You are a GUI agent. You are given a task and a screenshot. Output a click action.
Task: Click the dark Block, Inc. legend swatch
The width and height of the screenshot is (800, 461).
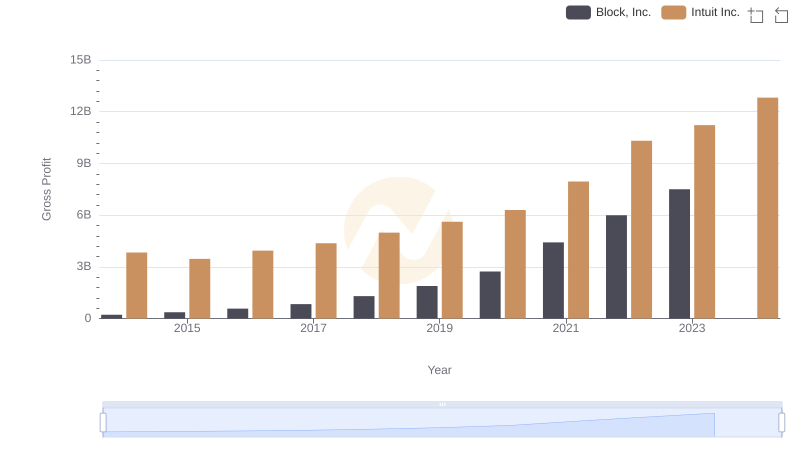[x=578, y=12]
